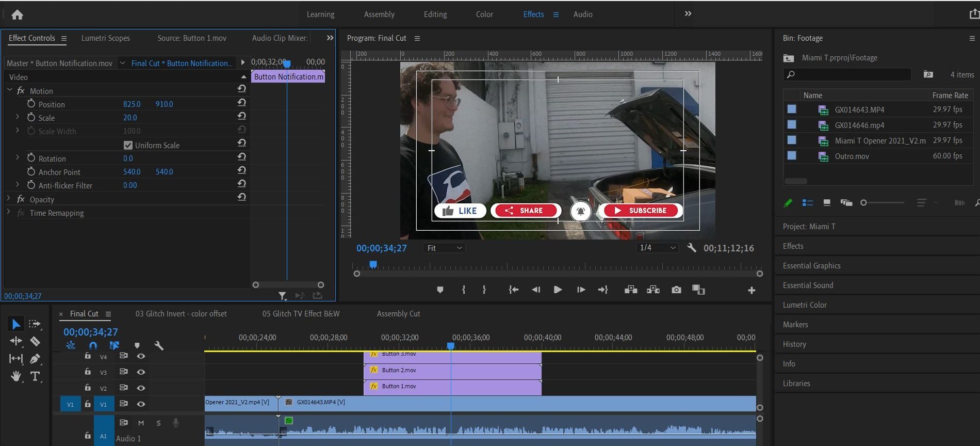Open Program monitor settings wrench
Screen dimensions: 980x446
coord(692,248)
